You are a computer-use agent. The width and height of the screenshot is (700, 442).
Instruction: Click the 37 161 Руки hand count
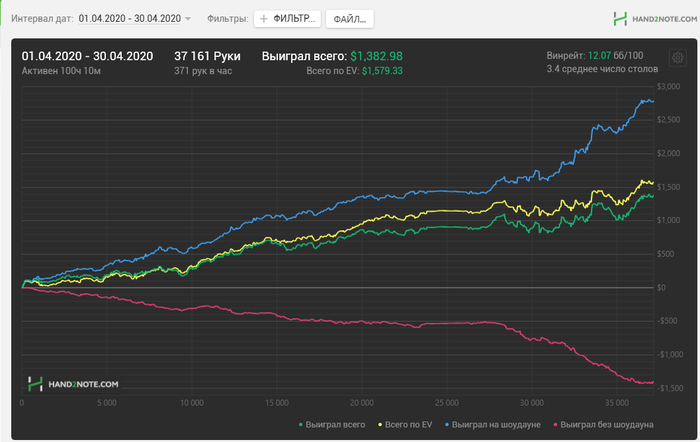pyautogui.click(x=207, y=56)
